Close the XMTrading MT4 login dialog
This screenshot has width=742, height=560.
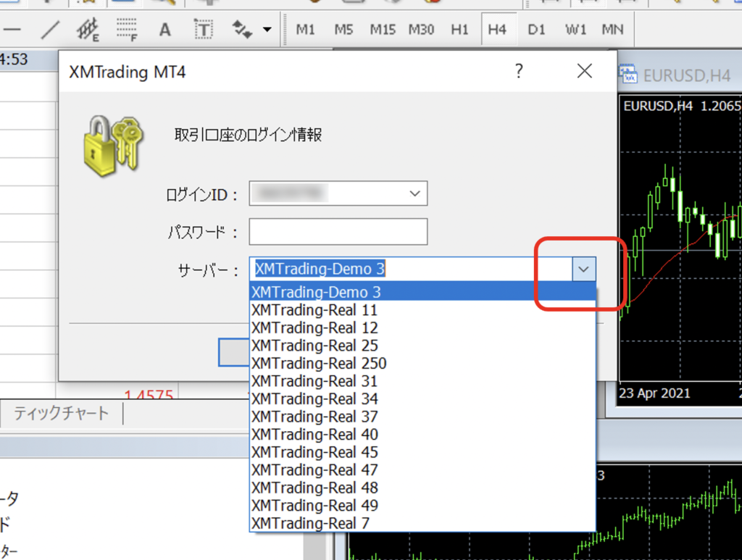(585, 71)
